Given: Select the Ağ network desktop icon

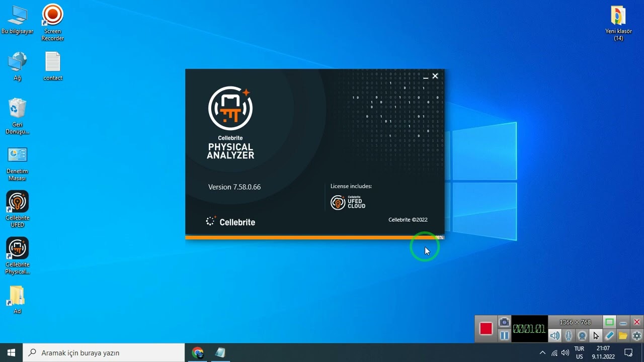Looking at the screenshot, I should point(17,66).
